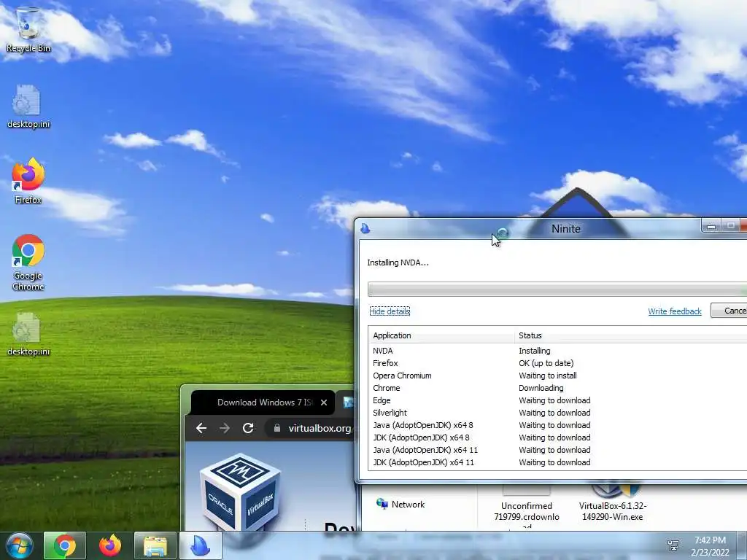Viewport: 747px width, 560px height.
Task: Click the Ninite title bar logo icon
Action: 365,228
